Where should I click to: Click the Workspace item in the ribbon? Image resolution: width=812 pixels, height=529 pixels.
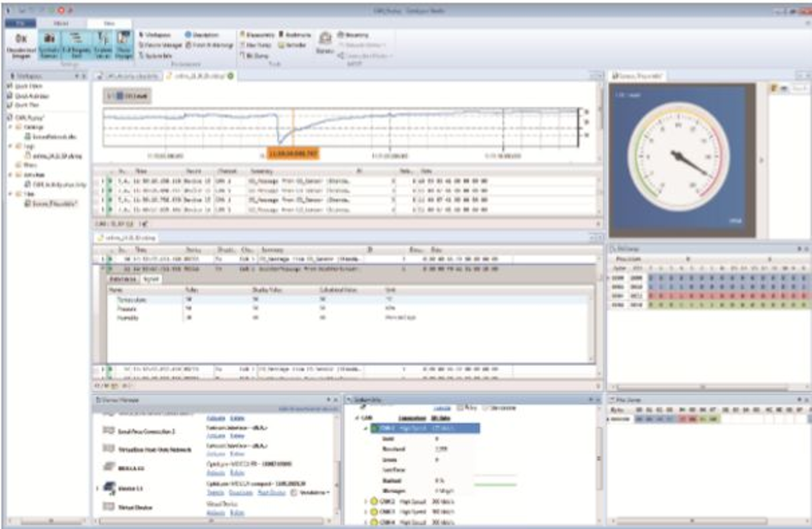click(x=154, y=34)
